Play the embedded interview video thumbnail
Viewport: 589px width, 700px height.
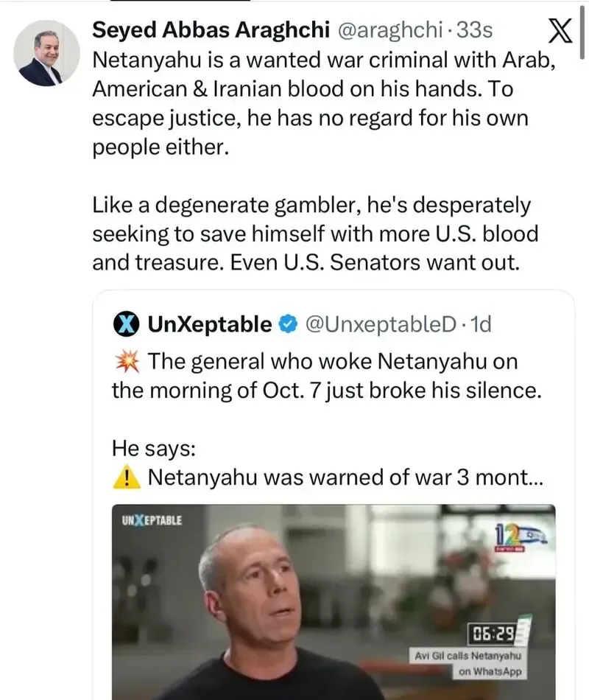[334, 602]
